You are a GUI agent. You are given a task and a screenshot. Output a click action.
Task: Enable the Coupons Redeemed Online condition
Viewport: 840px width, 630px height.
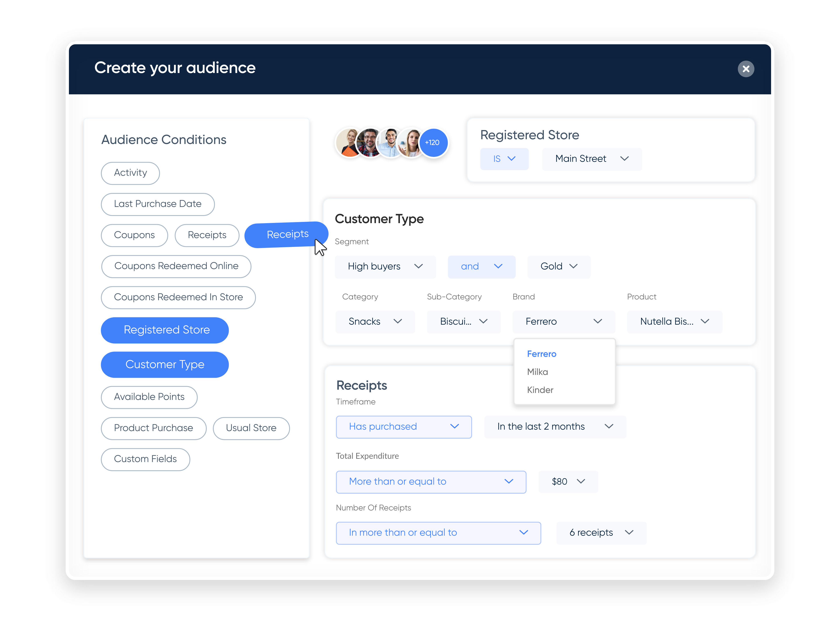pyautogui.click(x=176, y=266)
